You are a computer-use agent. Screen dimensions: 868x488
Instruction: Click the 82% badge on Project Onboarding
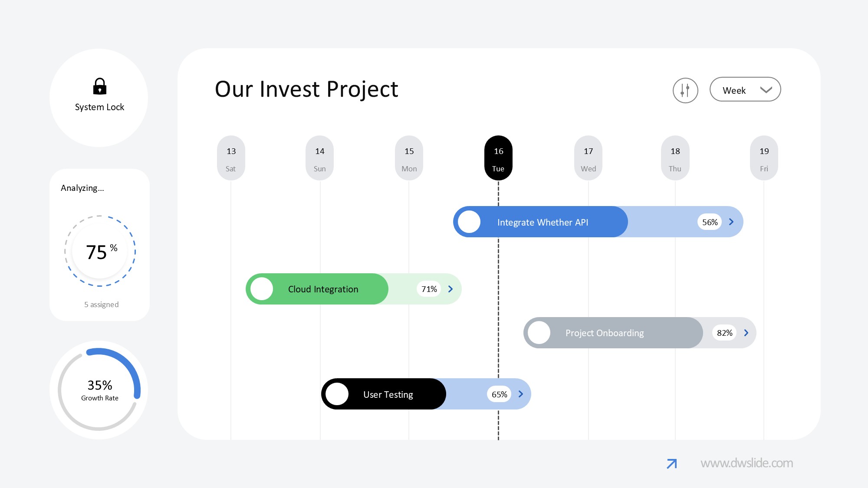coord(724,333)
